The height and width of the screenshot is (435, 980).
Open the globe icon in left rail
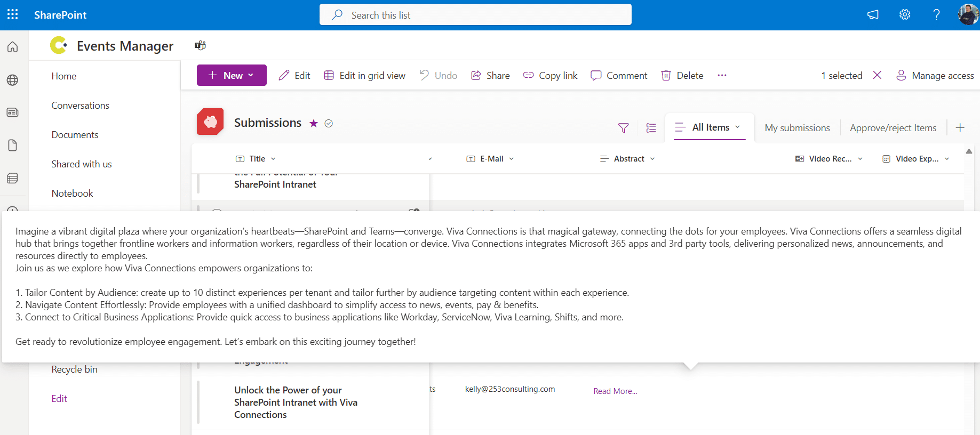13,80
